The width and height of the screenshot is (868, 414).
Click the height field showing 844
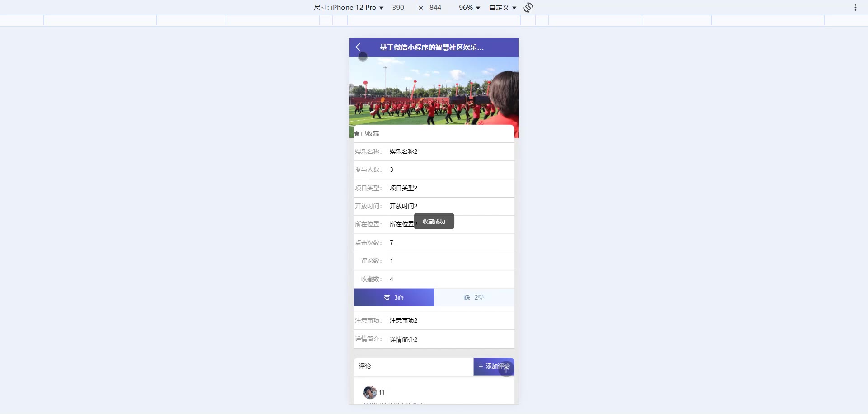click(x=435, y=8)
